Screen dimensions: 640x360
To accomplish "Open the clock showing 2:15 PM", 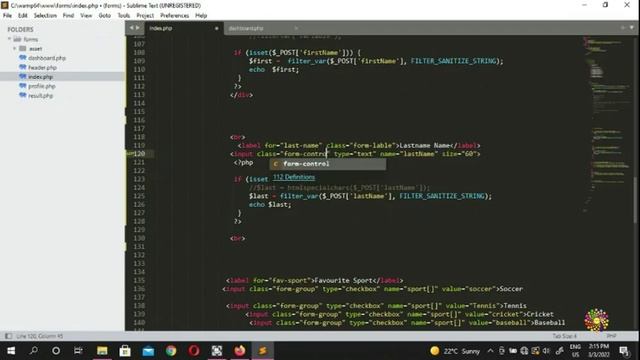I will coord(599,351).
